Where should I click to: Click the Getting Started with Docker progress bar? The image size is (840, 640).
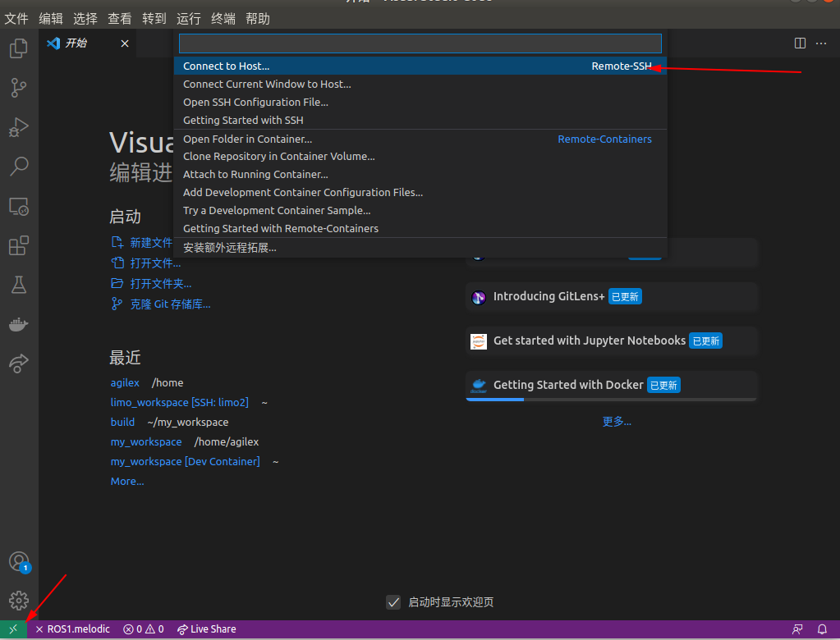[611, 400]
